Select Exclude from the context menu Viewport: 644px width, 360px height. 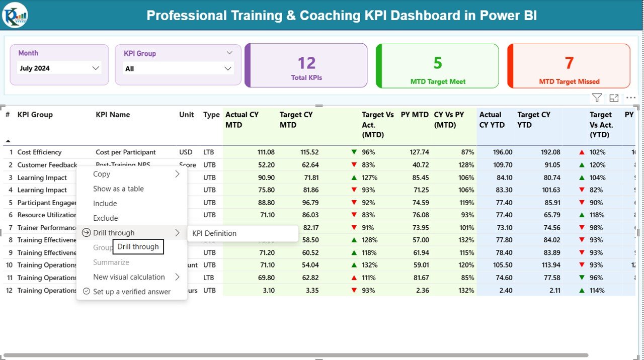(x=106, y=218)
